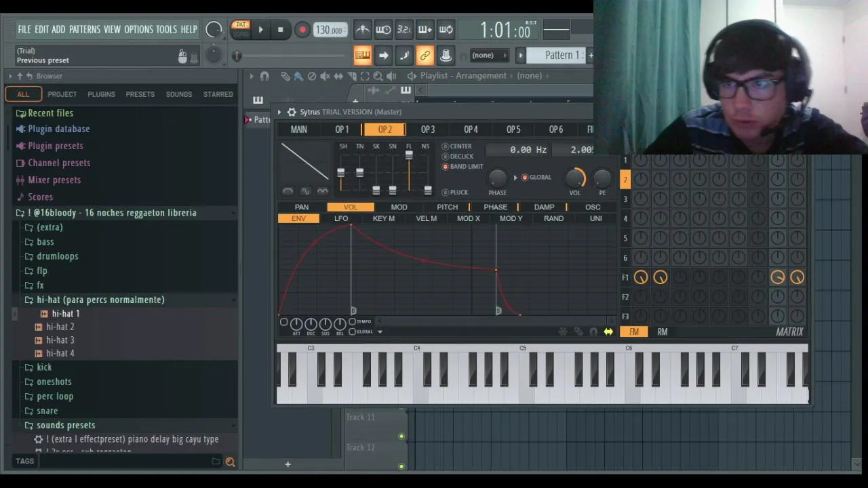Expand the perc loop folder
Viewport: 868px width, 488px height.
click(x=55, y=396)
